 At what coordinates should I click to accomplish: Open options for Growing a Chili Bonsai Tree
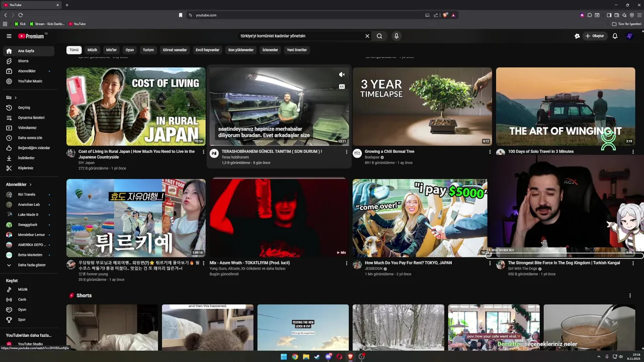pyautogui.click(x=490, y=152)
